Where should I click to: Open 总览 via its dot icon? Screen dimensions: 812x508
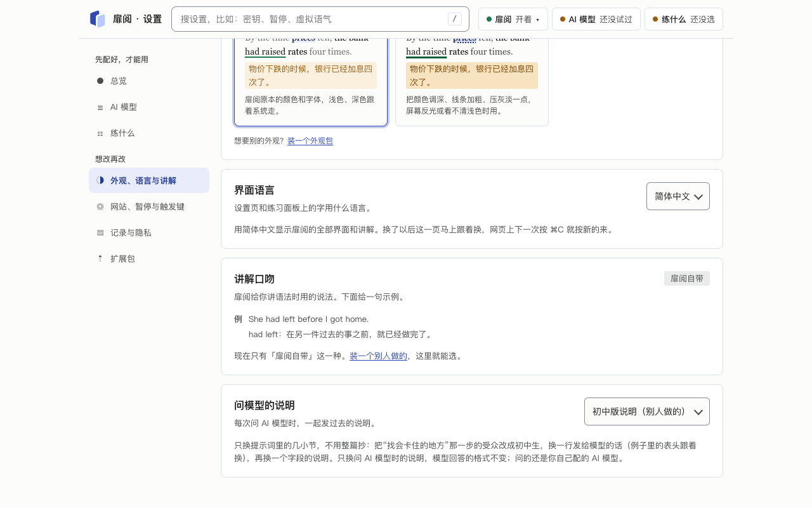click(100, 81)
